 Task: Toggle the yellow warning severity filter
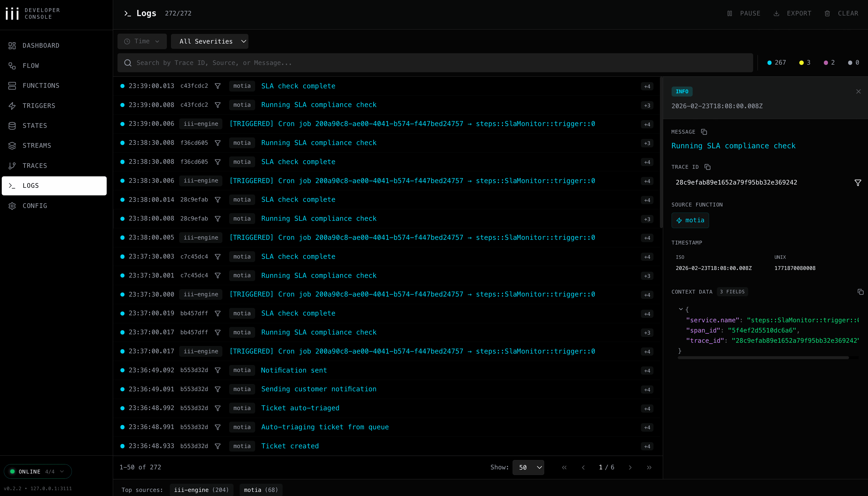click(804, 62)
